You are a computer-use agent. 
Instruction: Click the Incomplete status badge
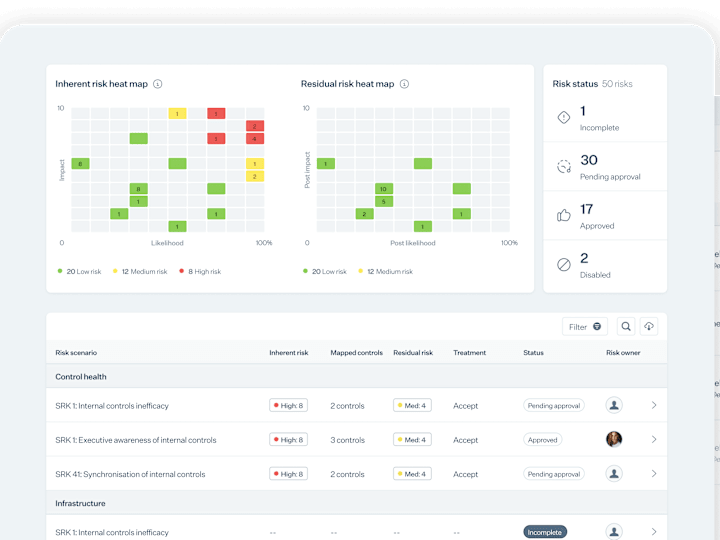545,532
